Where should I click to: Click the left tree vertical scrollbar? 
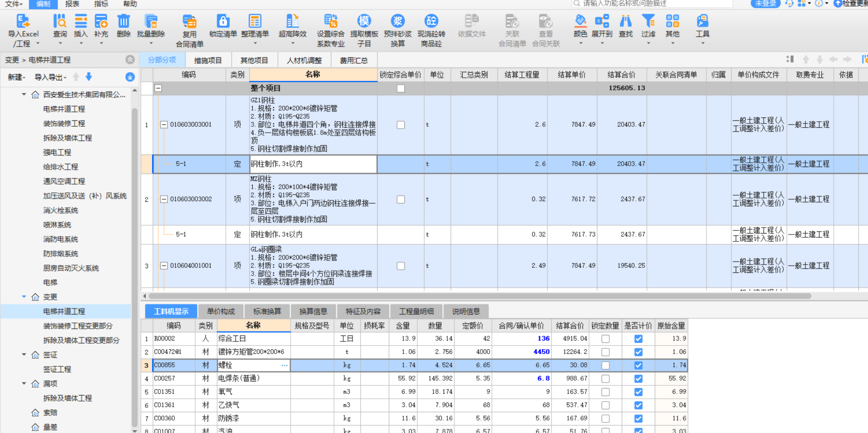pos(135,268)
